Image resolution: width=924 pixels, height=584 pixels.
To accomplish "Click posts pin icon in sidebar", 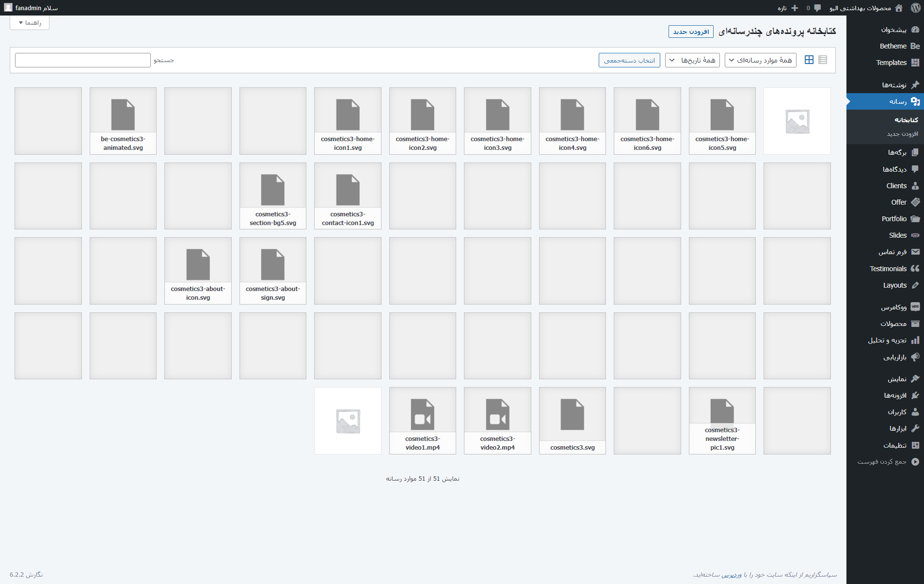I will pyautogui.click(x=915, y=85).
